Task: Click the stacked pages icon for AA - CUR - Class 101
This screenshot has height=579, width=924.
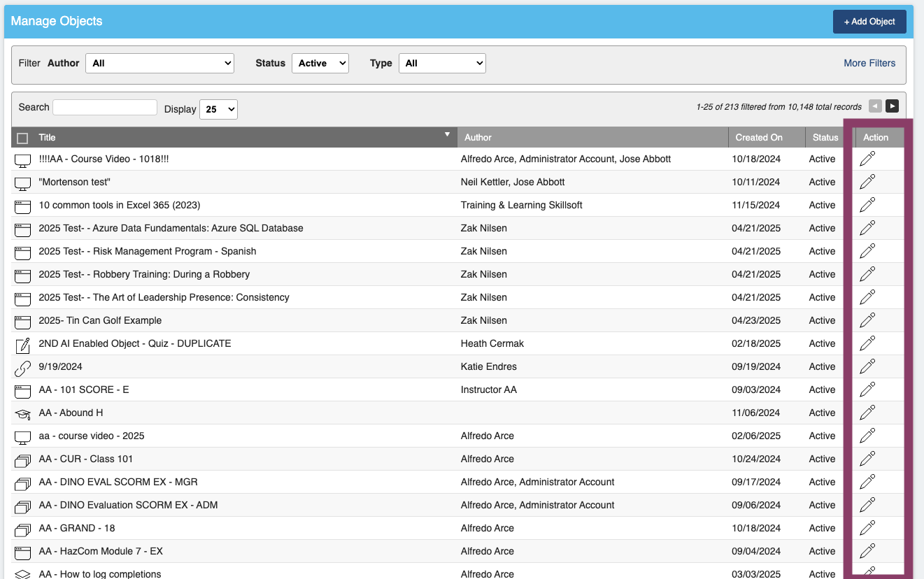Action: (23, 460)
